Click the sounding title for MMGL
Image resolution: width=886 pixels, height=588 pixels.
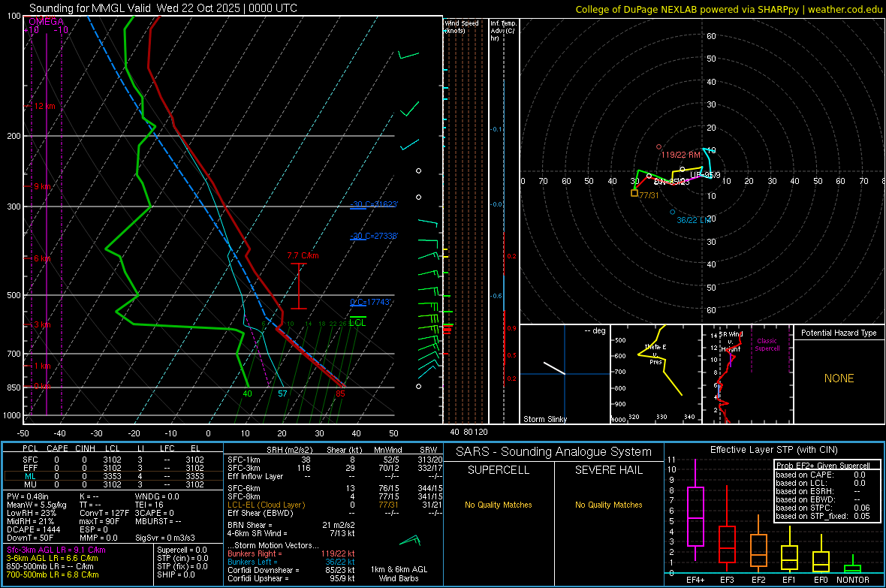(x=163, y=8)
